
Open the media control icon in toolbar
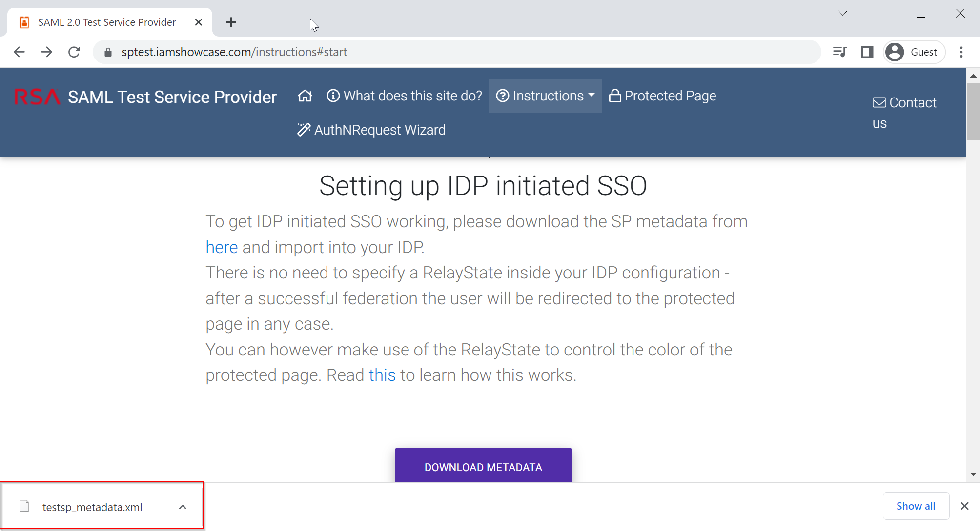839,52
